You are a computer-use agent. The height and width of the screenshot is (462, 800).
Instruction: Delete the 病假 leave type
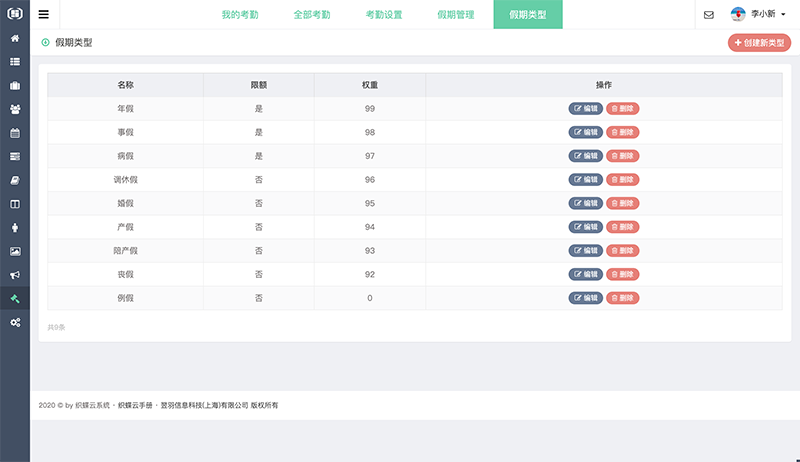pyautogui.click(x=622, y=156)
